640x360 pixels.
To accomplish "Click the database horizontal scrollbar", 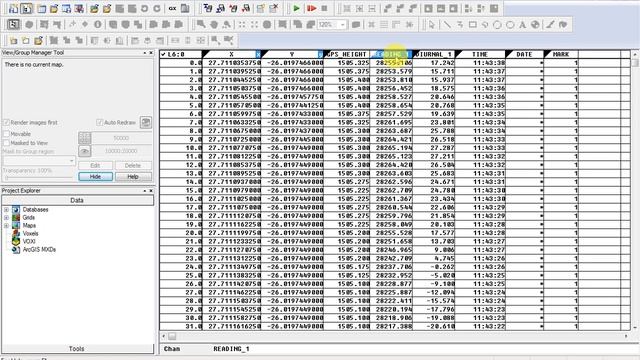I will 394,336.
